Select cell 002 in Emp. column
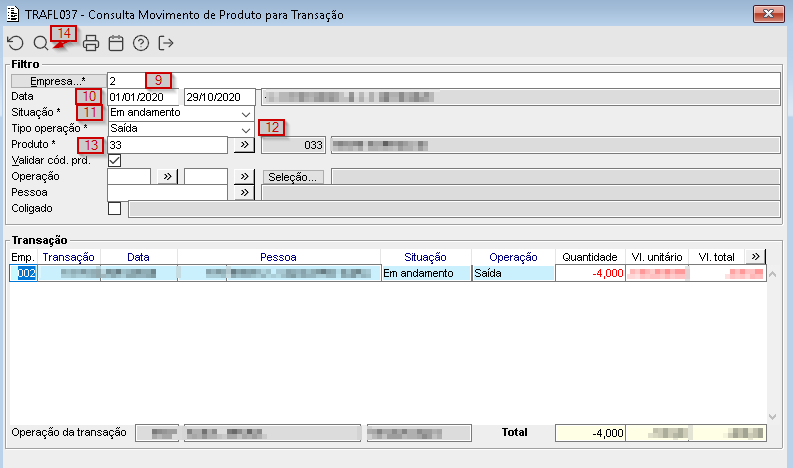 [x=23, y=273]
